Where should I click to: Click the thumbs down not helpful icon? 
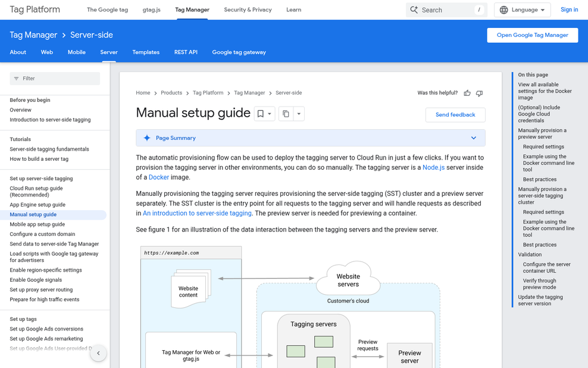(x=479, y=93)
